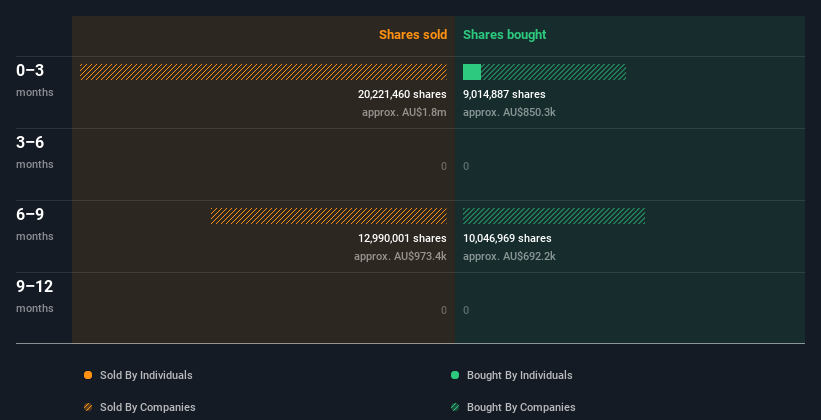The height and width of the screenshot is (420, 821).
Task: Click the 6–9 months green bought bar
Action: pyautogui.click(x=554, y=216)
